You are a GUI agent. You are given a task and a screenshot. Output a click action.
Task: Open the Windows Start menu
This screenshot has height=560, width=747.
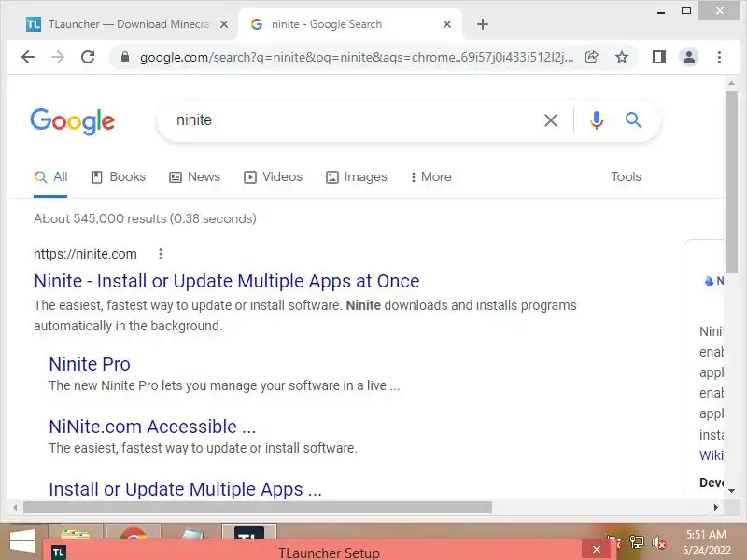[22, 542]
